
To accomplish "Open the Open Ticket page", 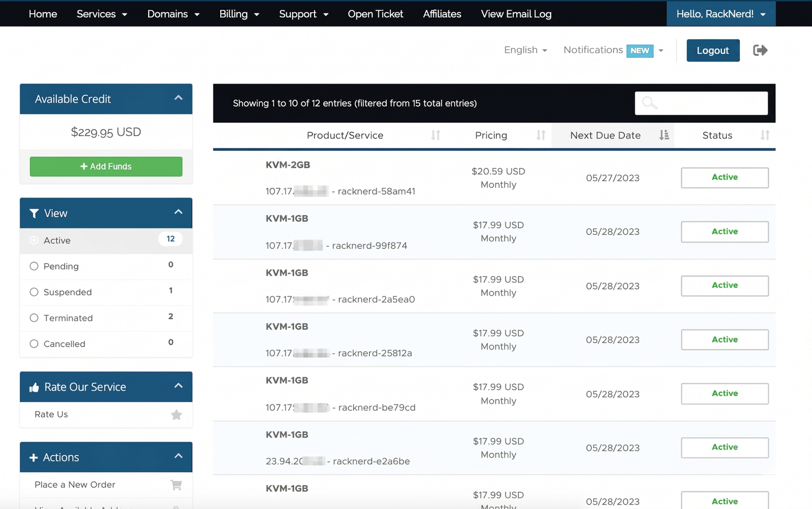I will [375, 14].
